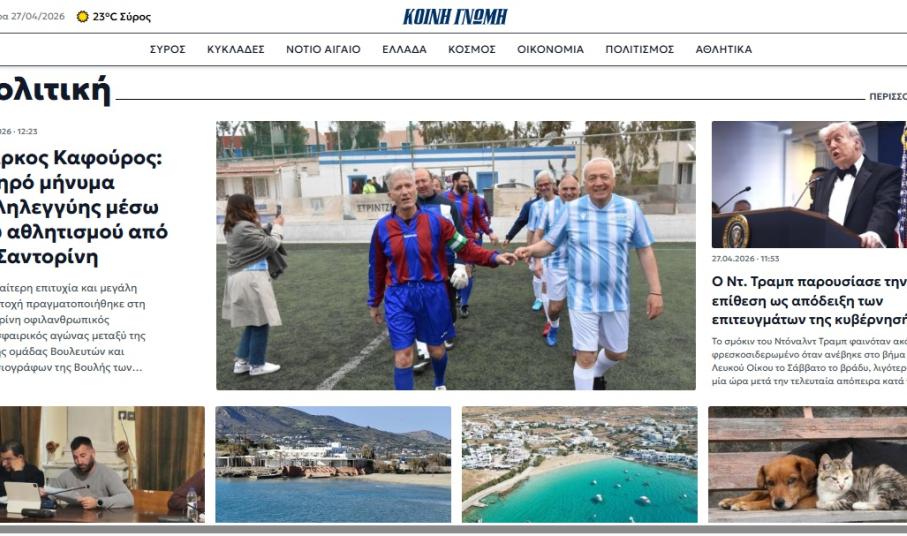This screenshot has height=536, width=907.
Task: Open the football match main photo
Action: (x=456, y=255)
